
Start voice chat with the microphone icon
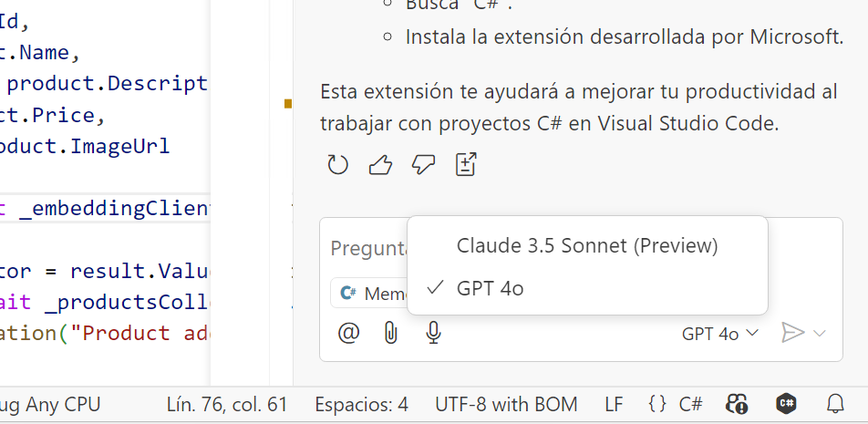click(x=434, y=333)
